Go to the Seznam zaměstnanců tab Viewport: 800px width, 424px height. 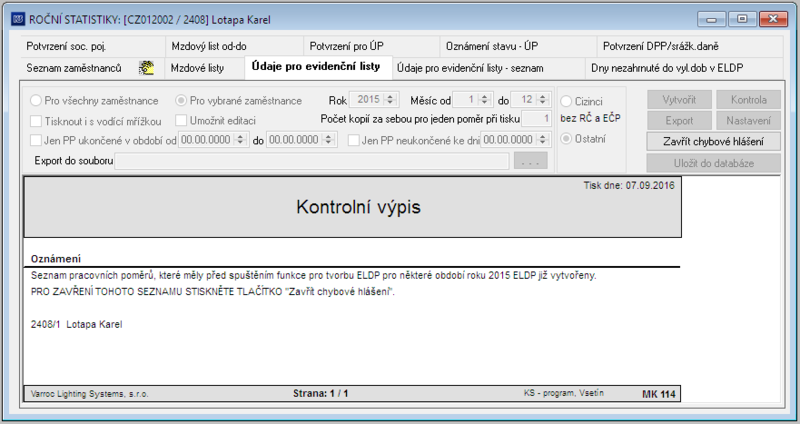click(92, 68)
